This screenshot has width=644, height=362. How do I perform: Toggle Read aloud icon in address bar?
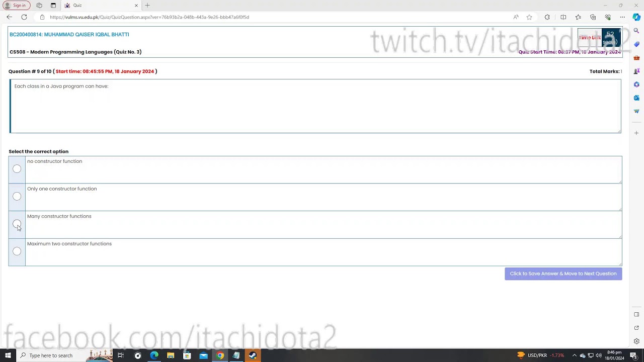tap(516, 17)
